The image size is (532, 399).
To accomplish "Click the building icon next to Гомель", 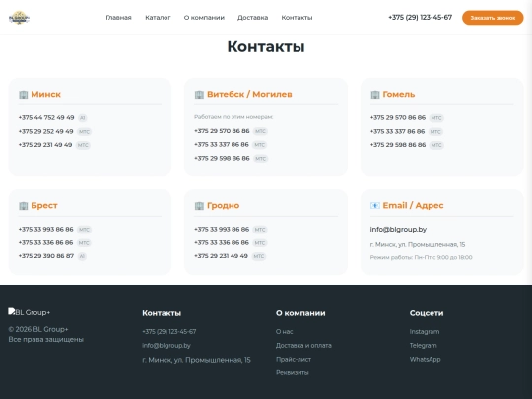I will (x=375, y=95).
